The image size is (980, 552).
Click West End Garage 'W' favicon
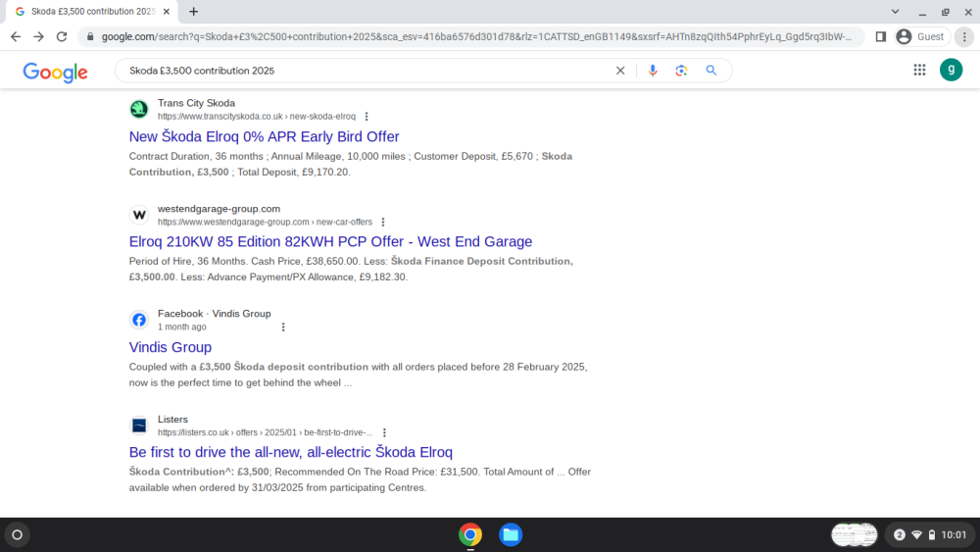[x=139, y=215]
